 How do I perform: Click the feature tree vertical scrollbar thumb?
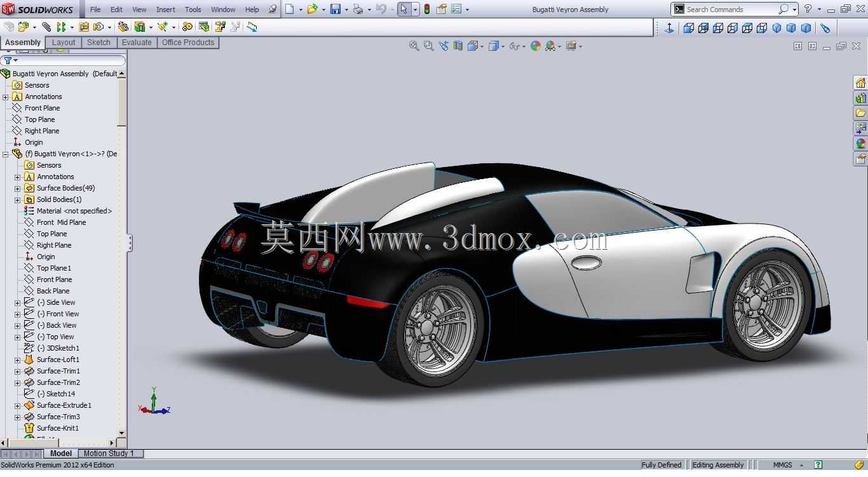(122, 102)
